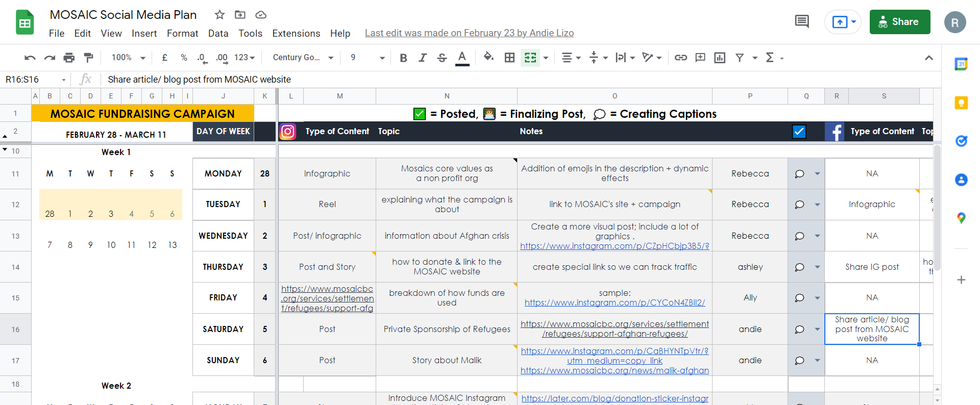Toggle bold formatting
980x405 pixels.
403,58
